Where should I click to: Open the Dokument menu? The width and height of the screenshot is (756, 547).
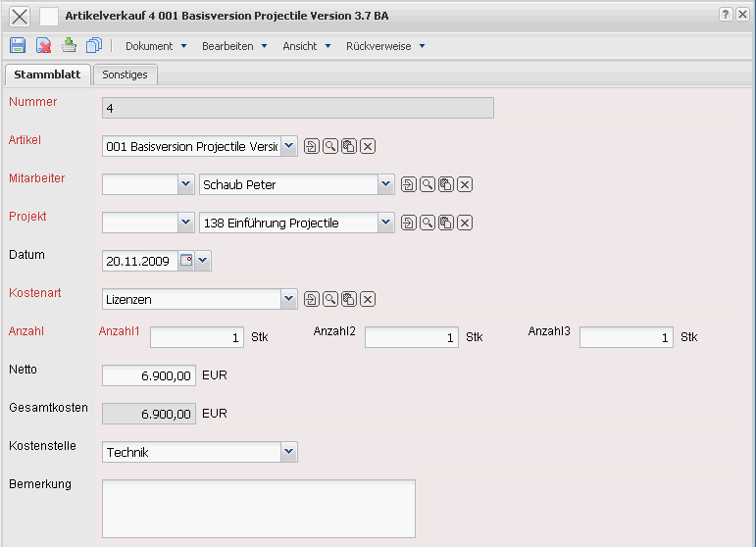tap(156, 46)
